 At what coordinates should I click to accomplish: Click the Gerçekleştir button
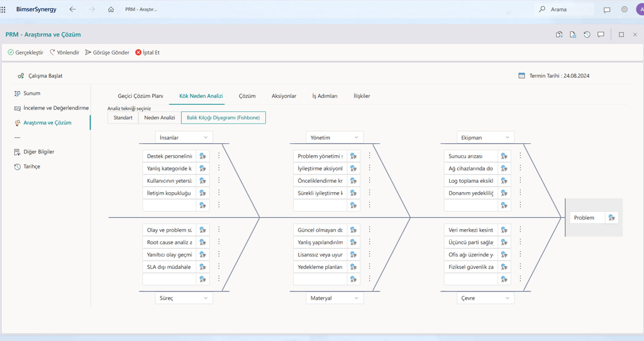26,53
